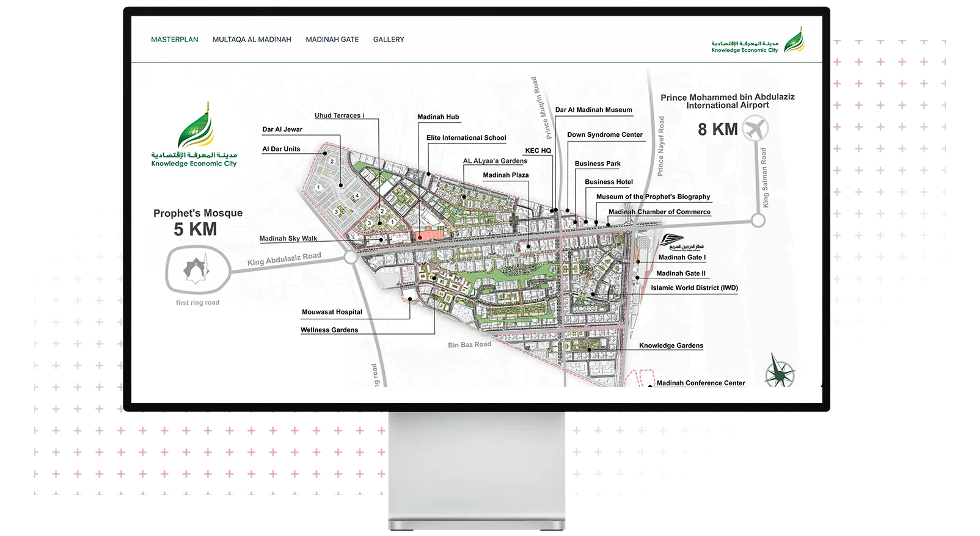Click the Mouwasat Hospital label
The height and width of the screenshot is (536, 980).
(x=332, y=312)
